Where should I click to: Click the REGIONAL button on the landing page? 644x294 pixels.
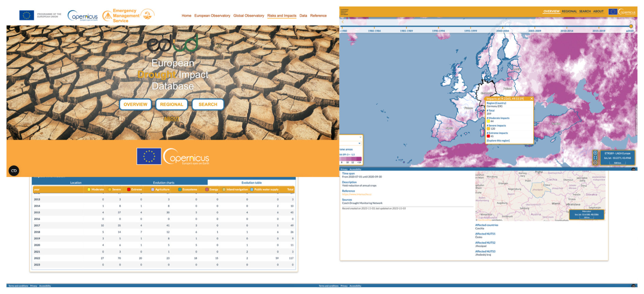pyautogui.click(x=172, y=105)
